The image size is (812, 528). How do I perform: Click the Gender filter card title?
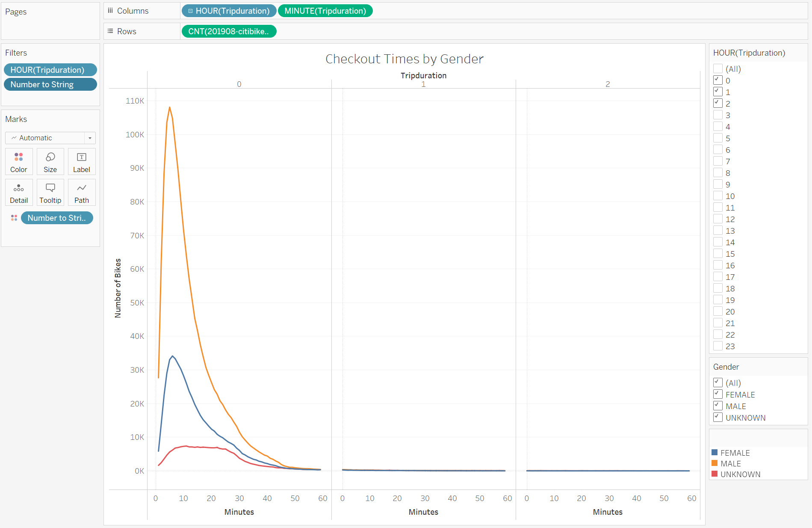click(x=726, y=367)
